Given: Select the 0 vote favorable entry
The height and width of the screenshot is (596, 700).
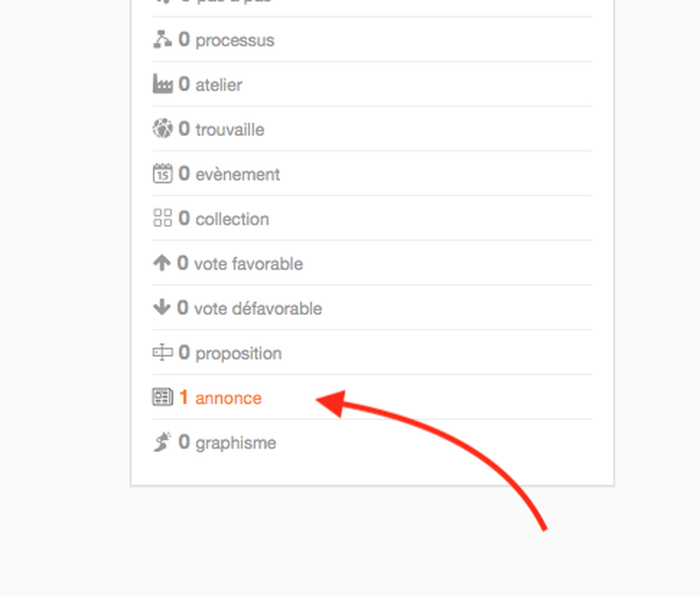Looking at the screenshot, I should 240,263.
